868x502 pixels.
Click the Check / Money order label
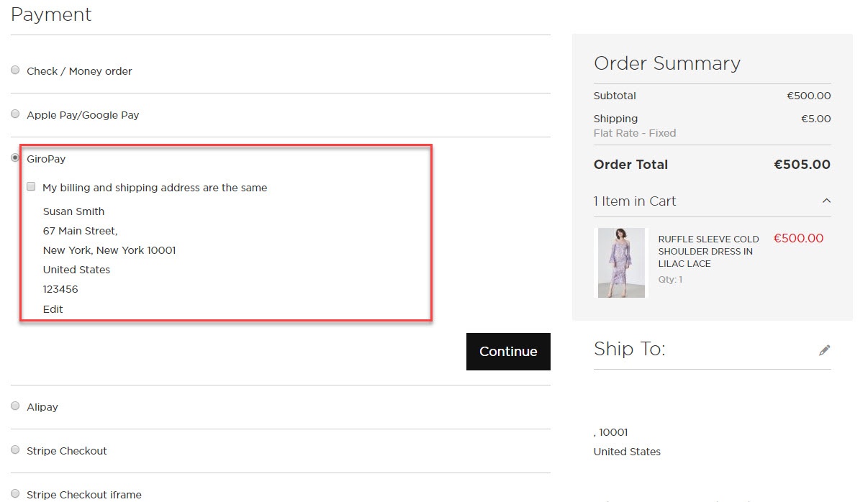coord(79,71)
